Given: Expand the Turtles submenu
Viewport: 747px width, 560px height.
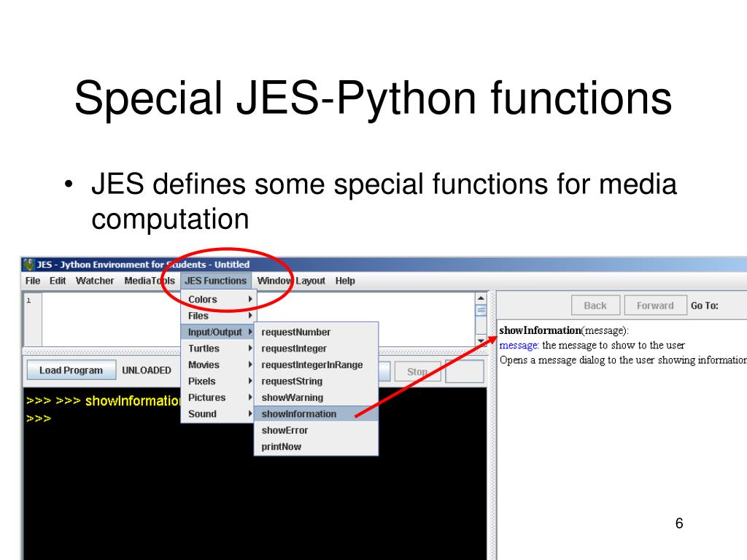Looking at the screenshot, I should 219,349.
